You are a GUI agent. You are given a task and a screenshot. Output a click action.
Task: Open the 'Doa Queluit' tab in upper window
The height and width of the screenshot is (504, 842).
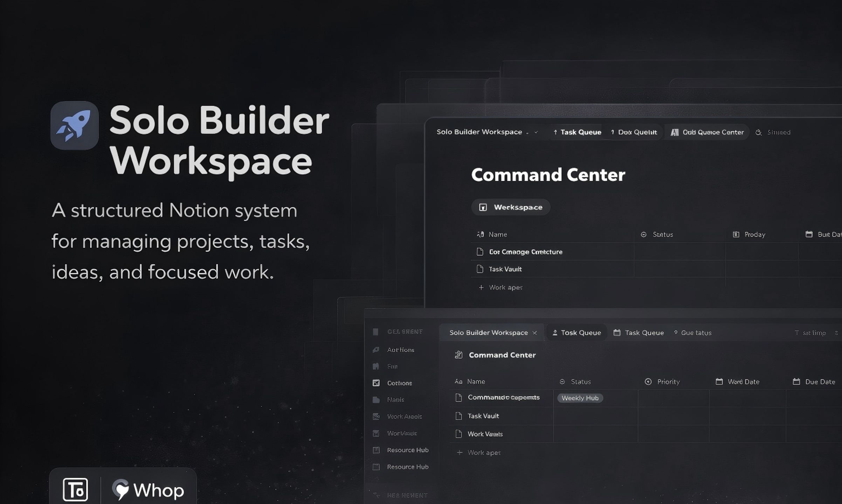[634, 132]
